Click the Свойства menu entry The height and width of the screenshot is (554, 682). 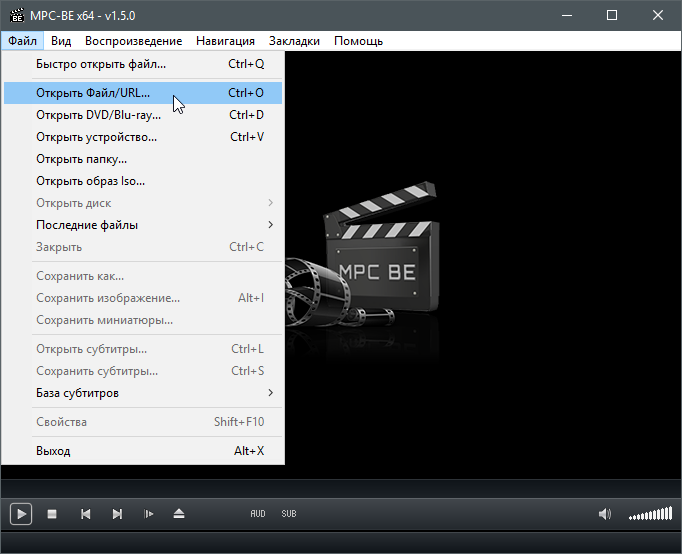click(143, 422)
